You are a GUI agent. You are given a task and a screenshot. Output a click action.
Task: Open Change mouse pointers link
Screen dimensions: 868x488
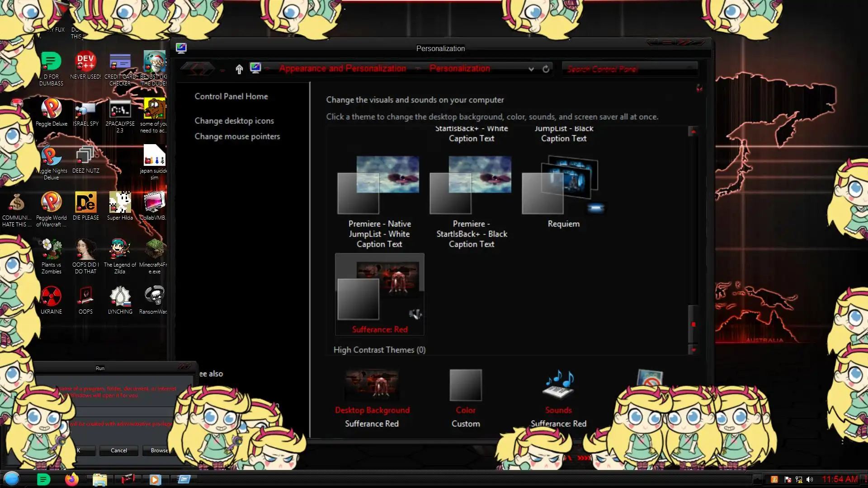tap(237, 136)
